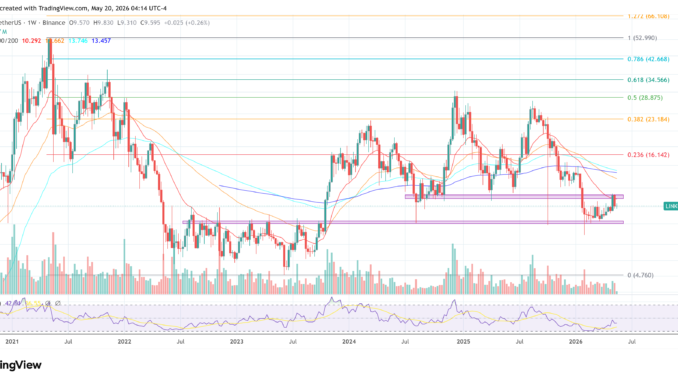Image resolution: width=678 pixels, height=381 pixels.
Task: Click the cyan moving average value 13.746
Action: click(x=78, y=41)
